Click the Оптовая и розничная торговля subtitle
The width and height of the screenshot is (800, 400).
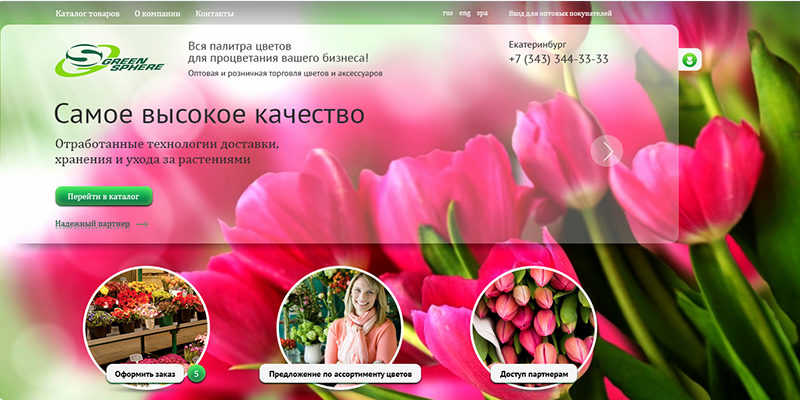tap(285, 73)
